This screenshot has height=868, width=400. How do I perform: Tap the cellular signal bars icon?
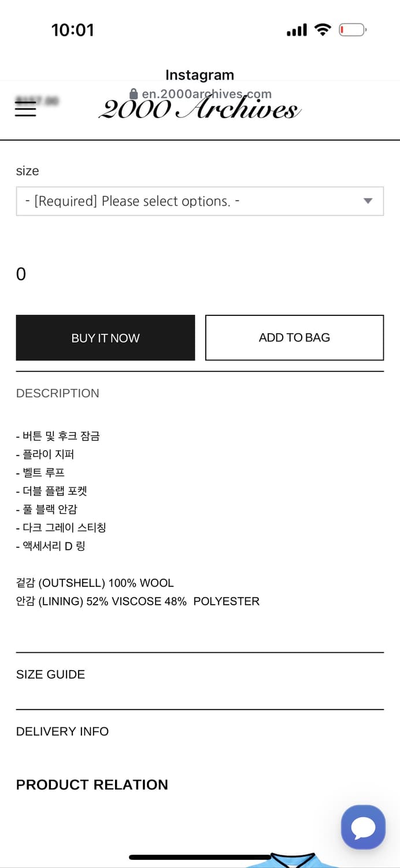(297, 30)
